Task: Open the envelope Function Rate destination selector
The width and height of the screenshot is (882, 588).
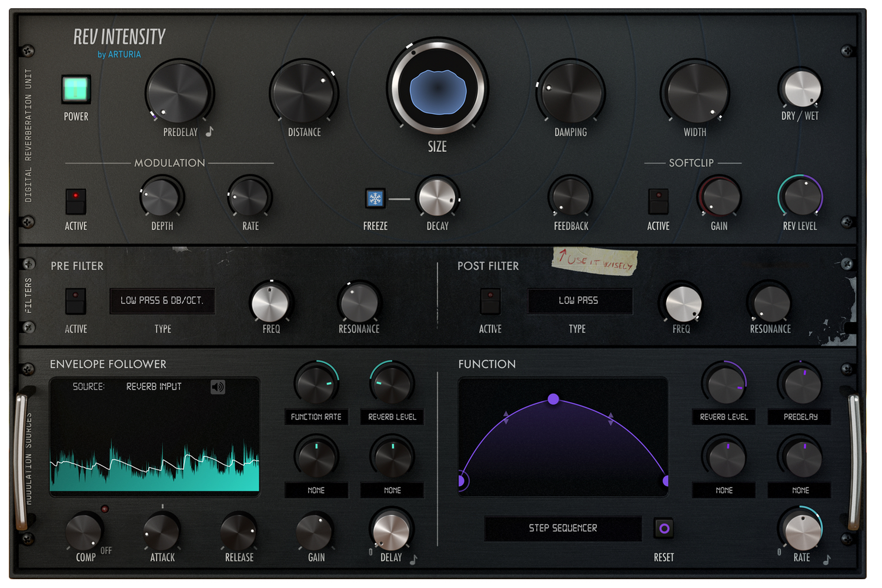Action: [x=316, y=417]
